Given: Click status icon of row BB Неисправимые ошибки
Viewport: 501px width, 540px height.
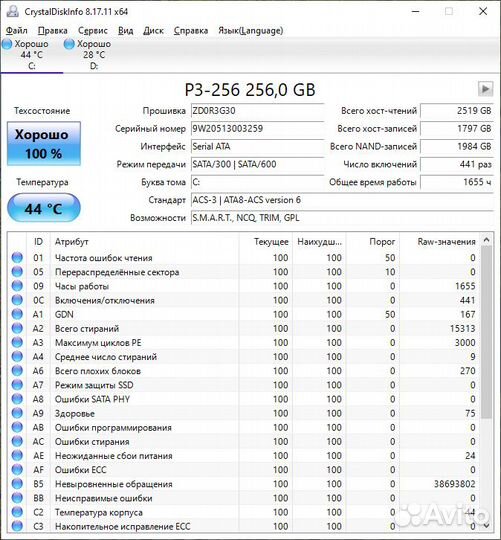Looking at the screenshot, I should pyautogui.click(x=17, y=497).
